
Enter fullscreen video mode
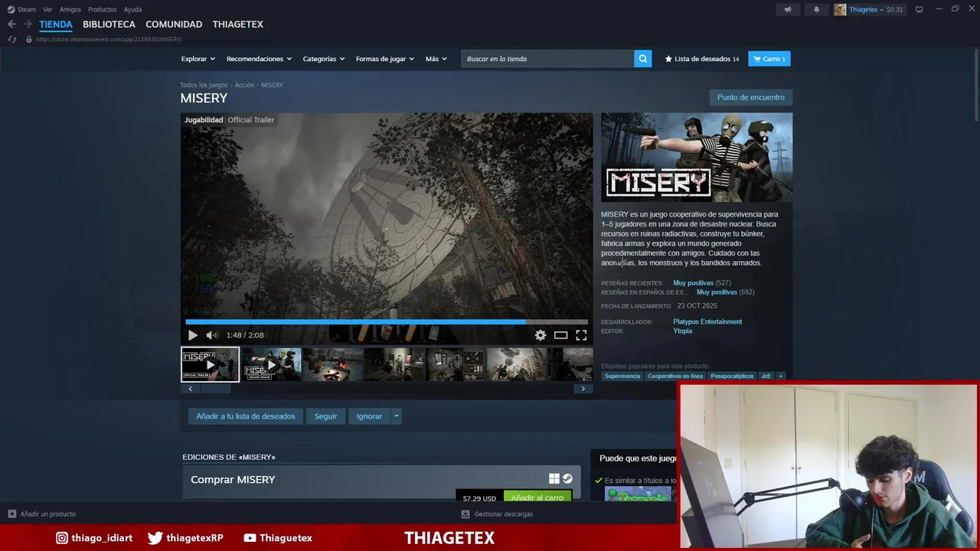[581, 335]
